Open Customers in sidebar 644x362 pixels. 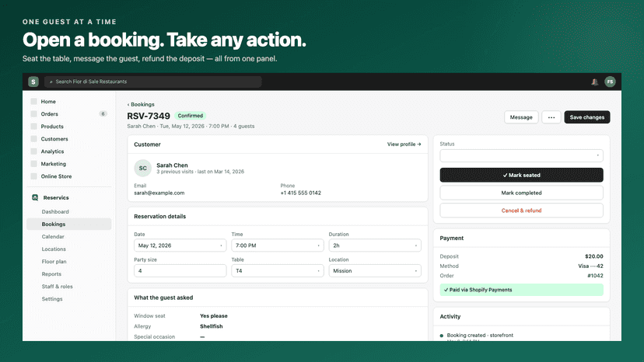point(54,139)
